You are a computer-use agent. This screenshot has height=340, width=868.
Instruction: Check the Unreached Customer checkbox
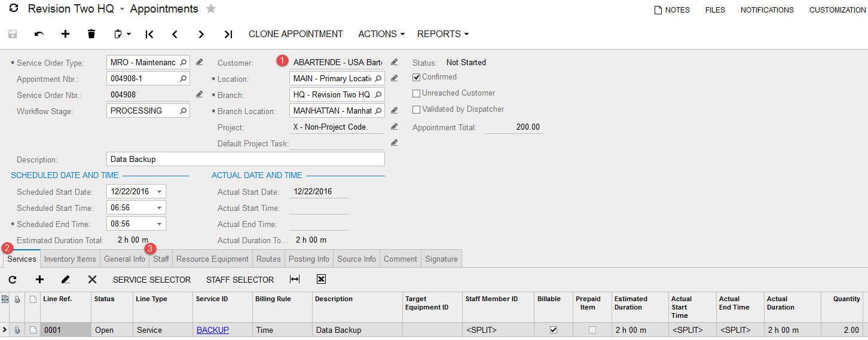coord(417,93)
